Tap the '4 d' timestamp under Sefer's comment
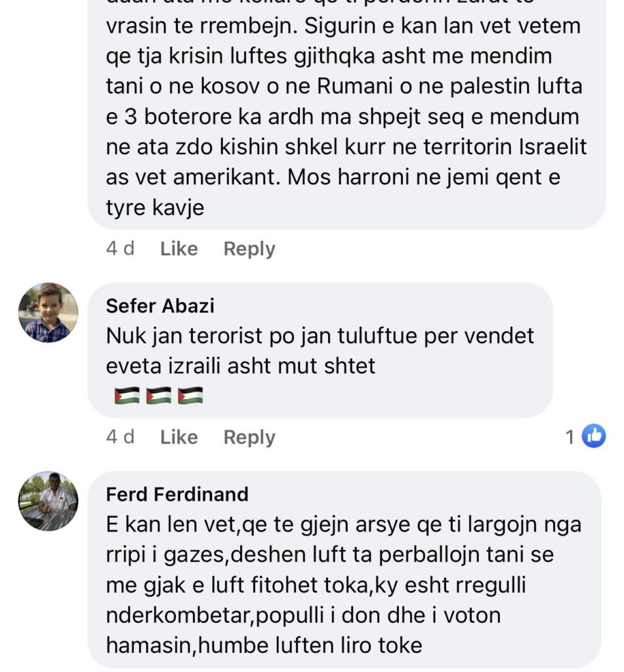The height and width of the screenshot is (672, 624). click(120, 437)
